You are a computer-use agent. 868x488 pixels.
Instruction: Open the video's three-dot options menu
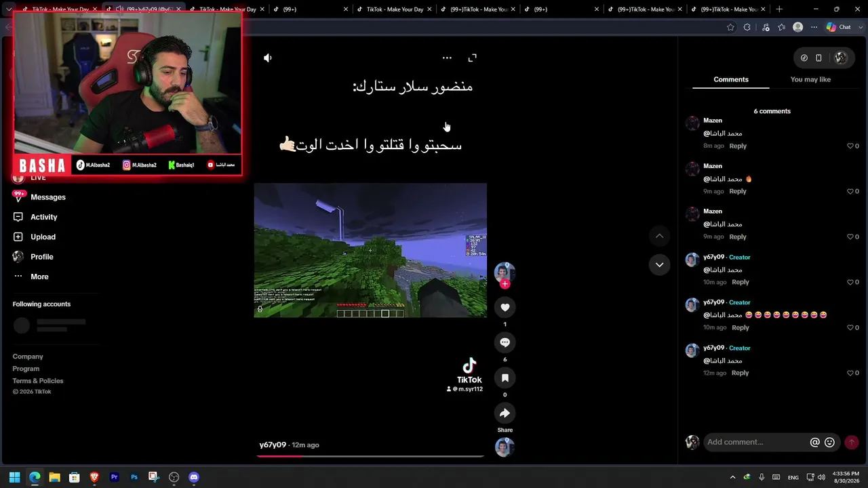click(x=447, y=58)
